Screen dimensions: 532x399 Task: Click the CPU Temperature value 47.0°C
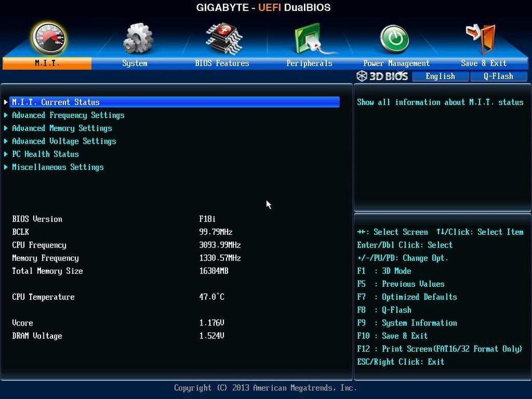pyautogui.click(x=212, y=297)
